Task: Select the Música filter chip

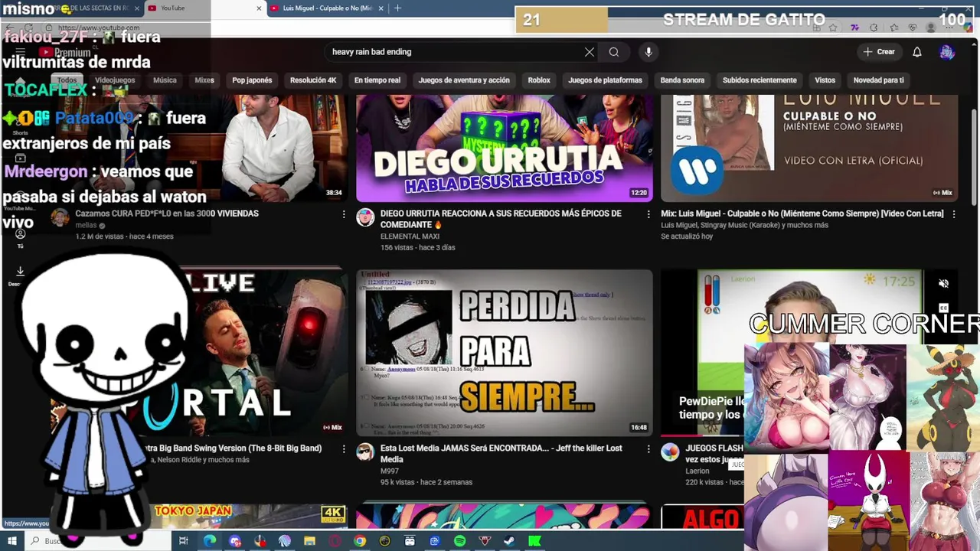Action: click(x=165, y=80)
